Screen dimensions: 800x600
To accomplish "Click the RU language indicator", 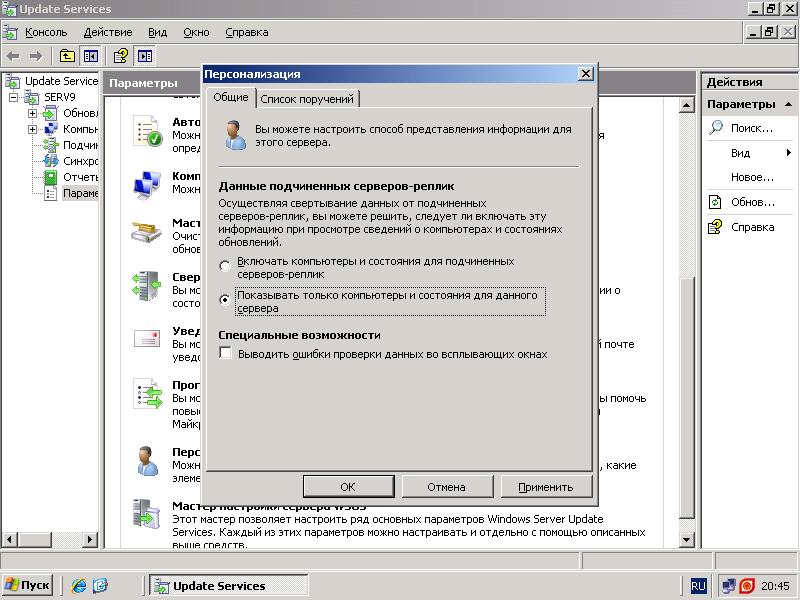I will pyautogui.click(x=698, y=586).
